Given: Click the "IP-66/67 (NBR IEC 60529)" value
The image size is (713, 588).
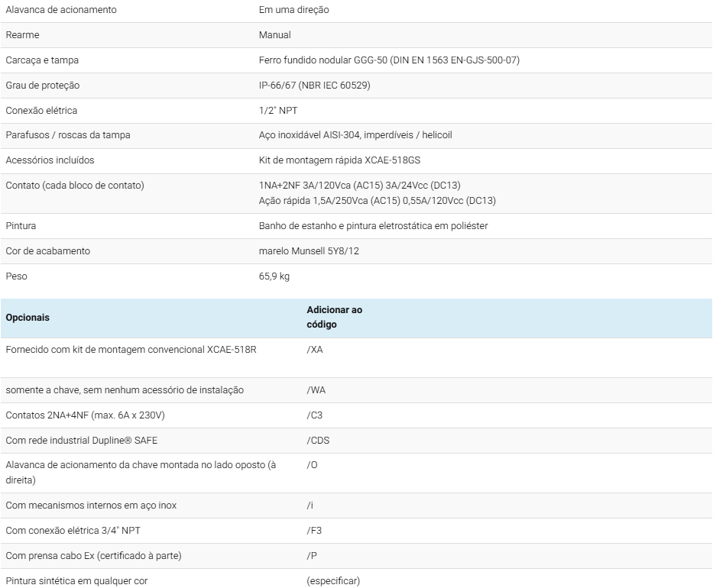Looking at the screenshot, I should coord(314,86).
